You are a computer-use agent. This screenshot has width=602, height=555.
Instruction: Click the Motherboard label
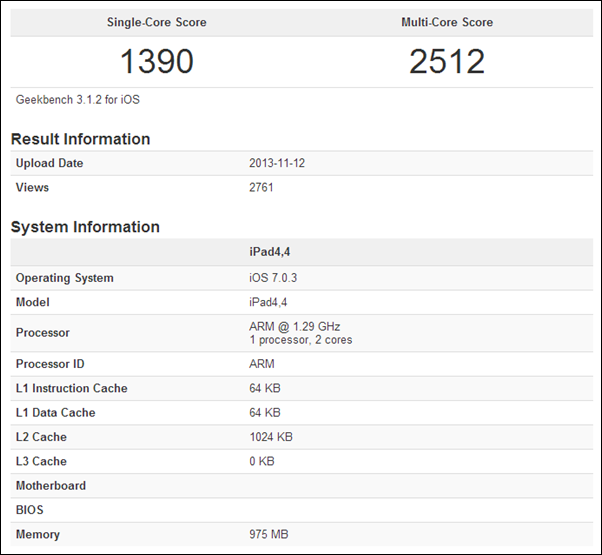pos(51,486)
